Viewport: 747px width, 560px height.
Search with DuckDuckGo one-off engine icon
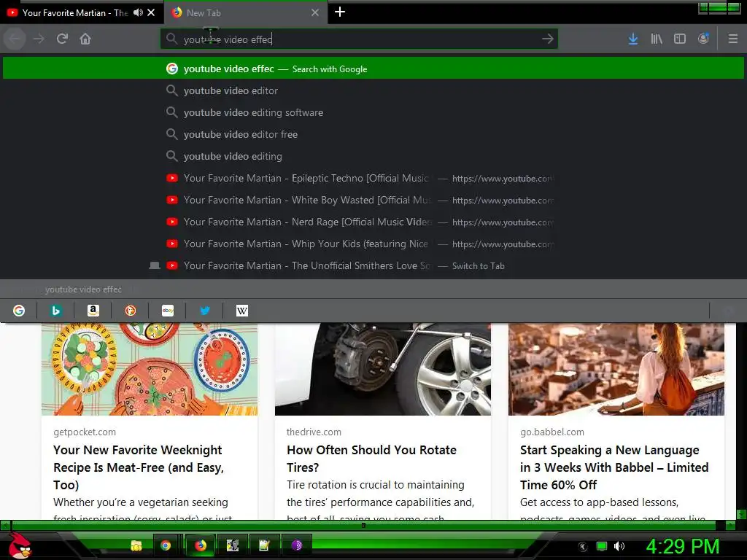pyautogui.click(x=130, y=311)
